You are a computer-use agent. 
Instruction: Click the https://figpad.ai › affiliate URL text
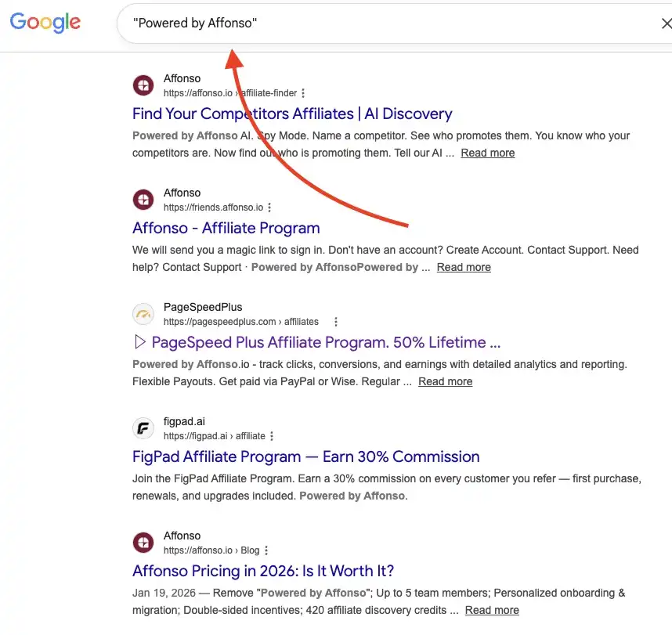pyautogui.click(x=215, y=436)
